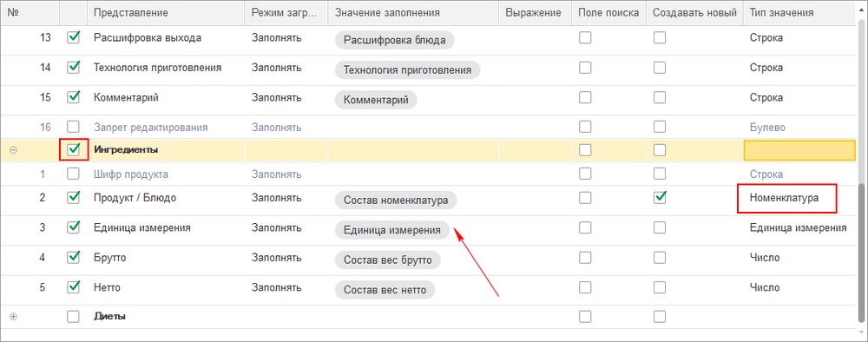This screenshot has width=868, height=342.
Task: Click the Поле поиска column header
Action: pyautogui.click(x=608, y=13)
